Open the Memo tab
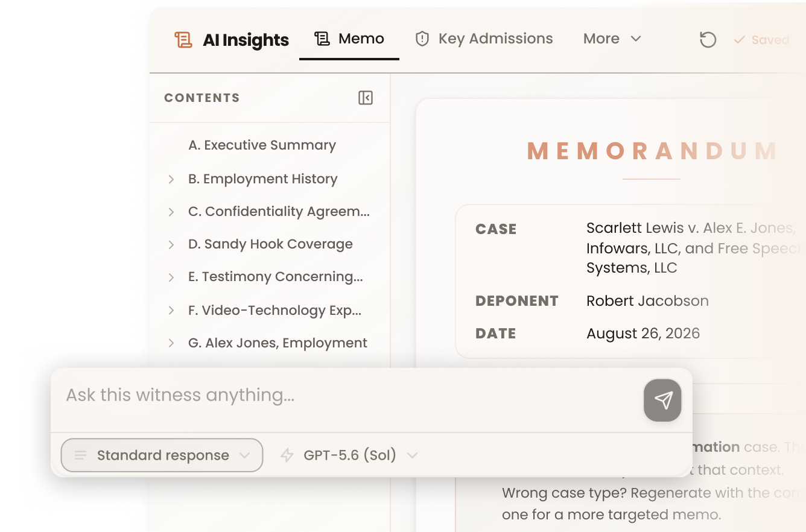The height and width of the screenshot is (532, 806). [349, 39]
